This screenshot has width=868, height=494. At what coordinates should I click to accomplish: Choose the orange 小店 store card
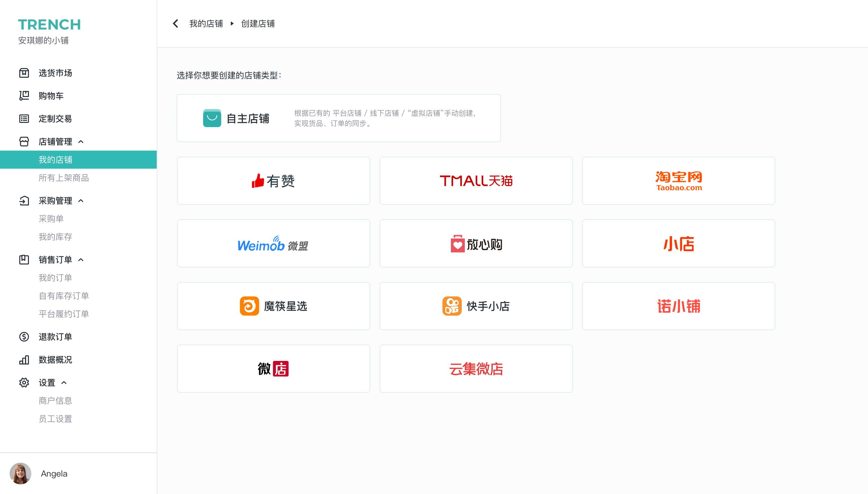679,243
